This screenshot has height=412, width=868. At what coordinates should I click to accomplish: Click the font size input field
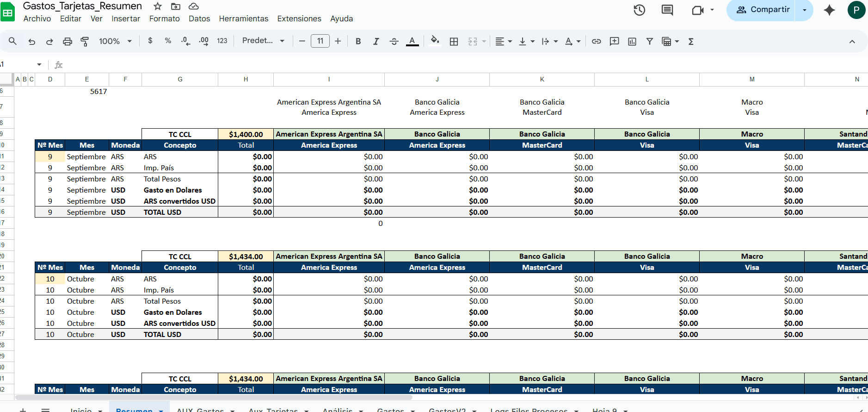point(320,41)
